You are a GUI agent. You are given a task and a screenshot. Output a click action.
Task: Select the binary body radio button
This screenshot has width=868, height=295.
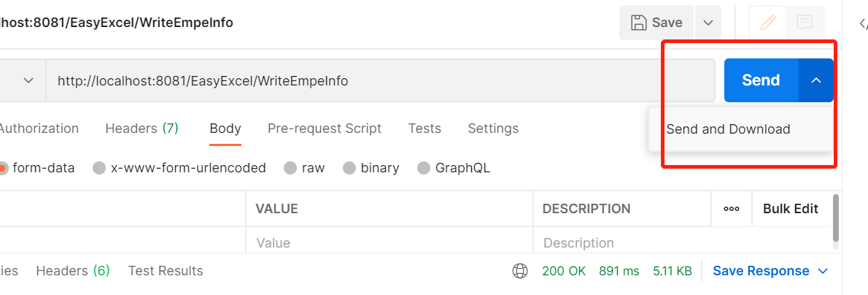pyautogui.click(x=349, y=168)
